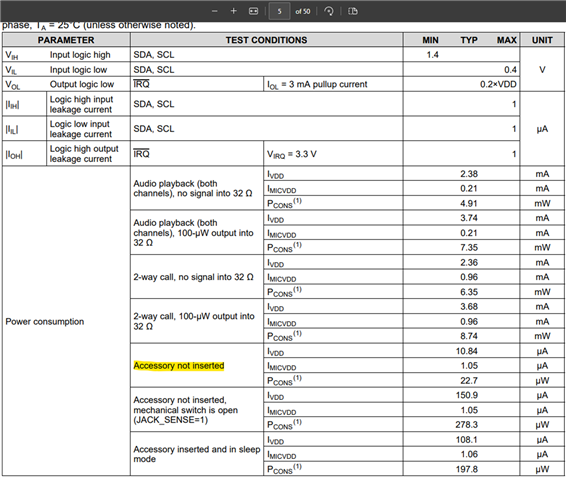Click the MIN column header
Image resolution: width=566 pixels, height=480 pixels.
click(430, 40)
